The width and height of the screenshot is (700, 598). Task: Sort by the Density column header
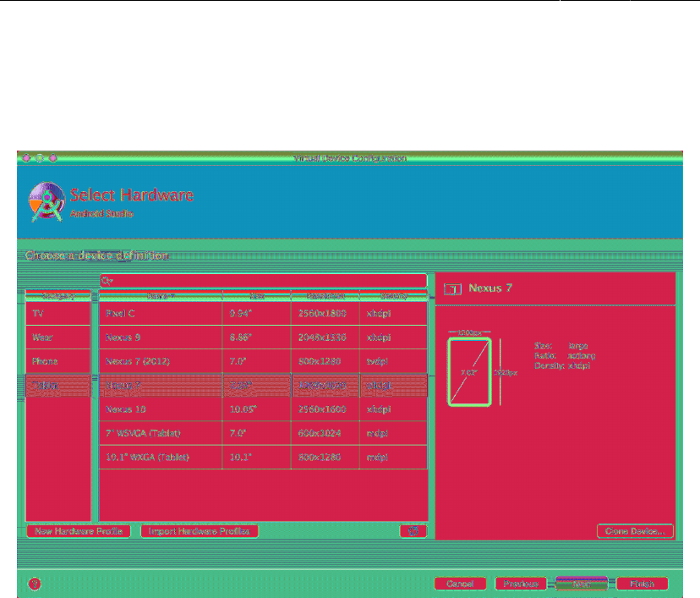[394, 296]
